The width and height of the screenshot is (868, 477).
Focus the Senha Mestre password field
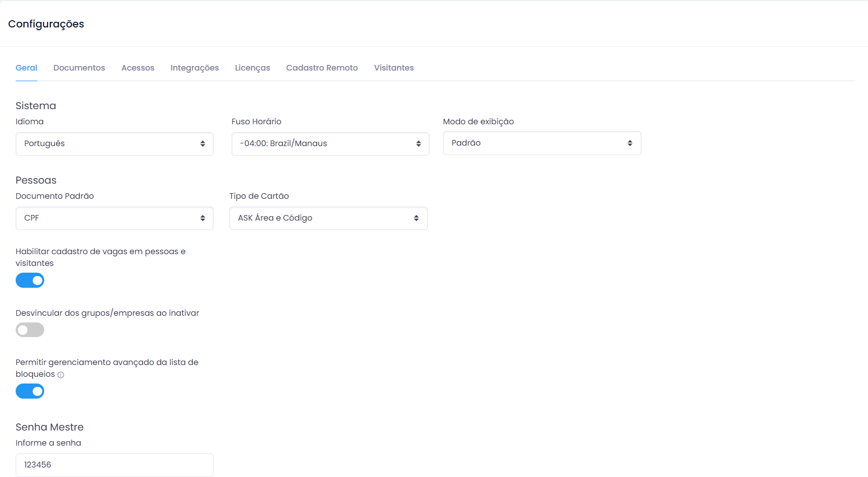(115, 465)
